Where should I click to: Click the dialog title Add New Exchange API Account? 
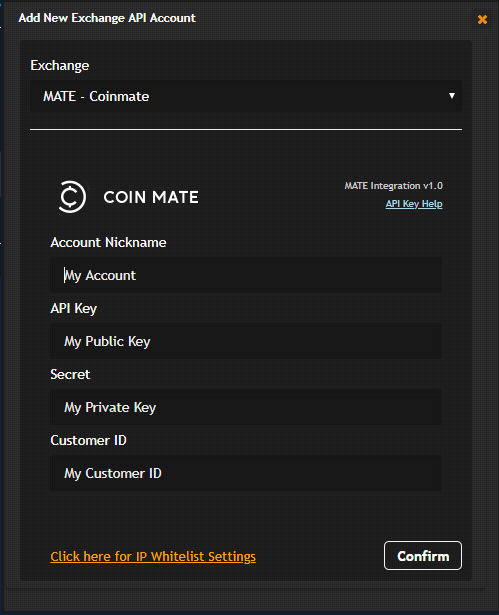tap(107, 18)
